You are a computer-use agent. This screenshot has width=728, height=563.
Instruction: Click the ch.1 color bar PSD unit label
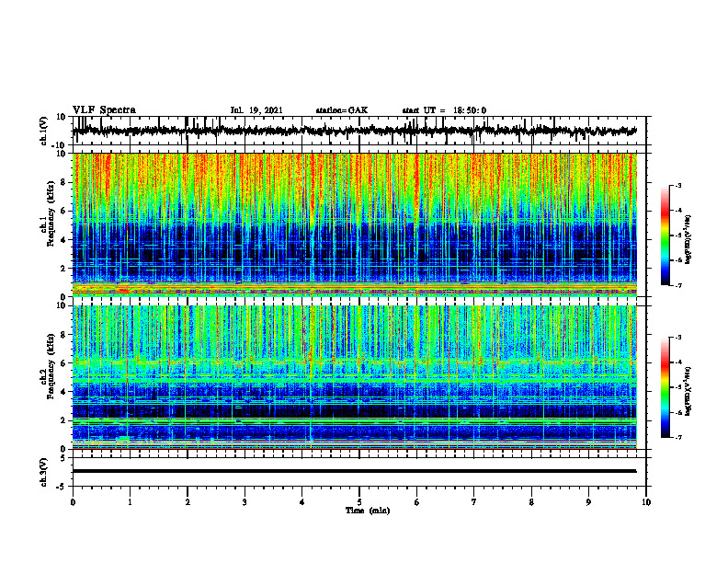tap(688, 240)
